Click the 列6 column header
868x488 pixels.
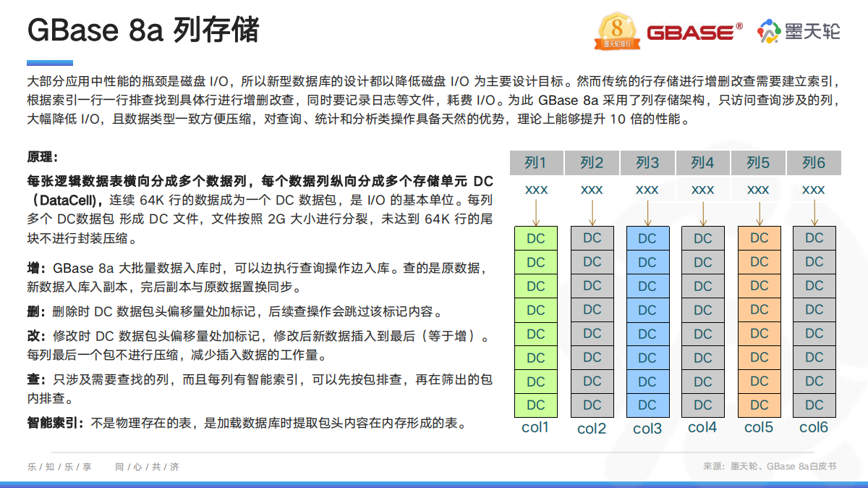[x=814, y=163]
